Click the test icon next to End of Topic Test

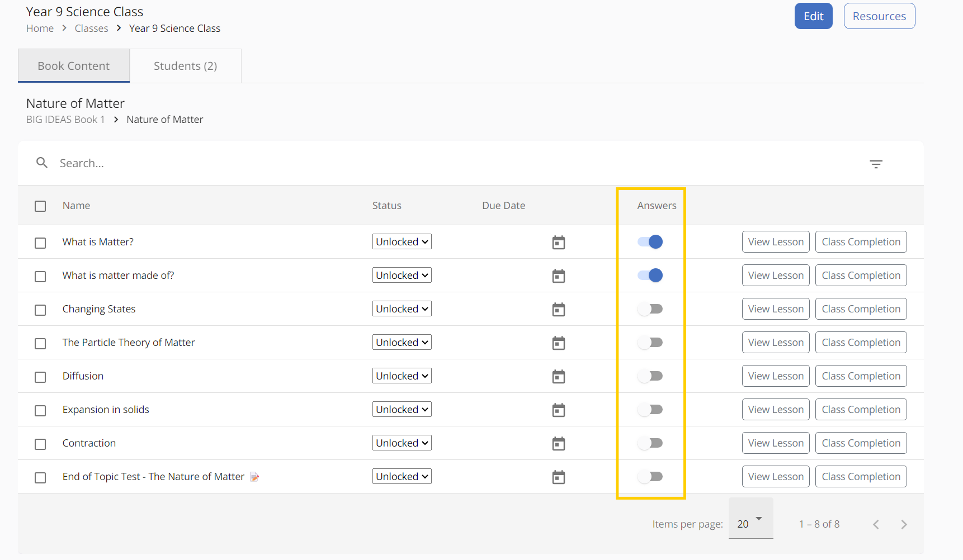pos(254,477)
